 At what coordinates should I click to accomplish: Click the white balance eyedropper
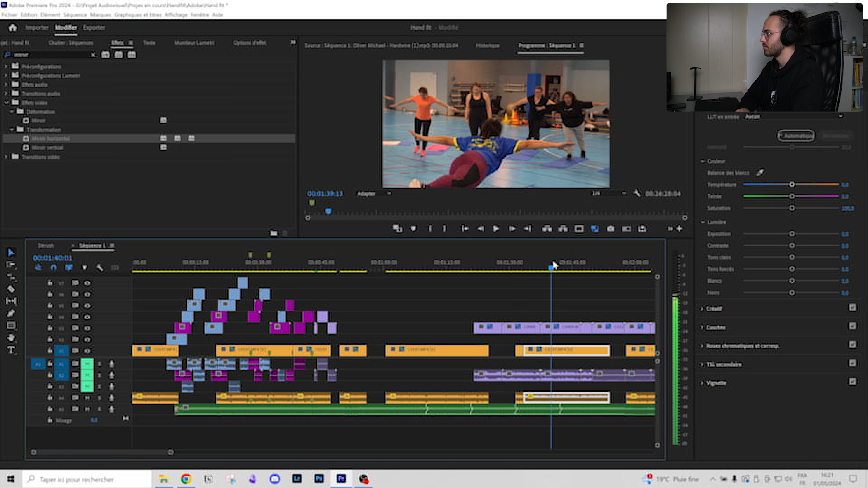pos(760,173)
